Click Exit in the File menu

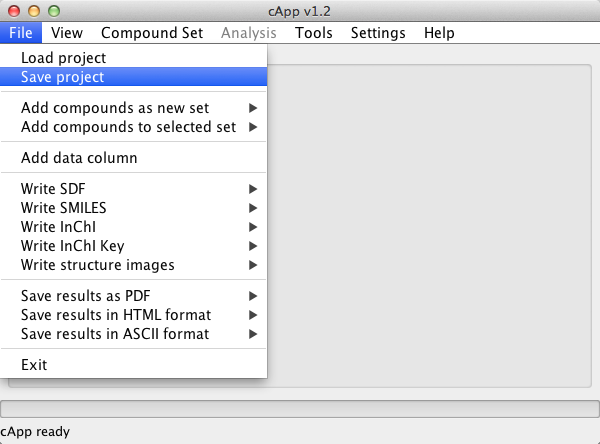[133, 365]
